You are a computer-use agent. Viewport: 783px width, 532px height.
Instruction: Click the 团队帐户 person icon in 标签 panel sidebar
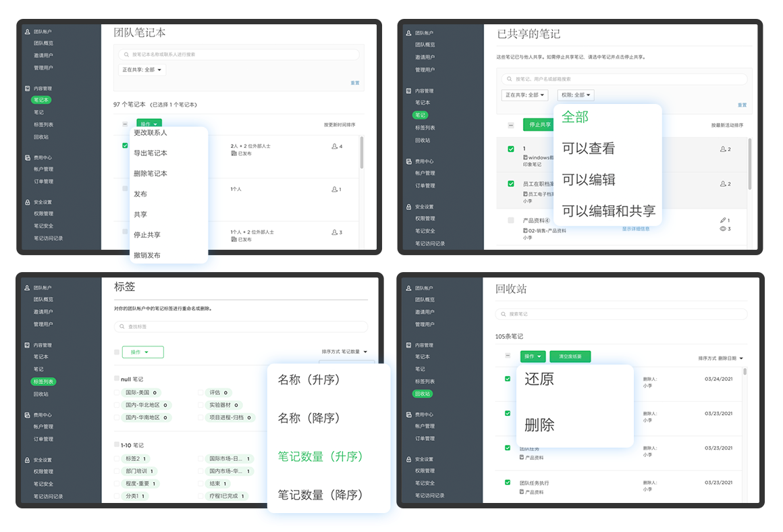[27, 287]
